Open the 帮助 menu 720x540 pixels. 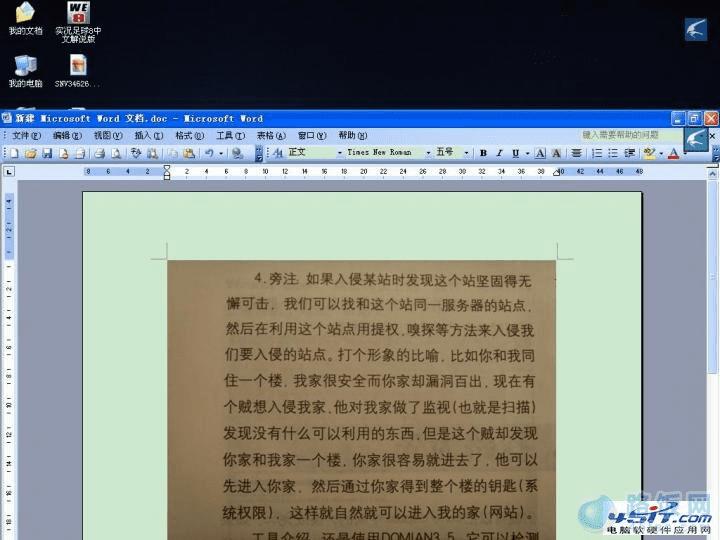coord(353,135)
